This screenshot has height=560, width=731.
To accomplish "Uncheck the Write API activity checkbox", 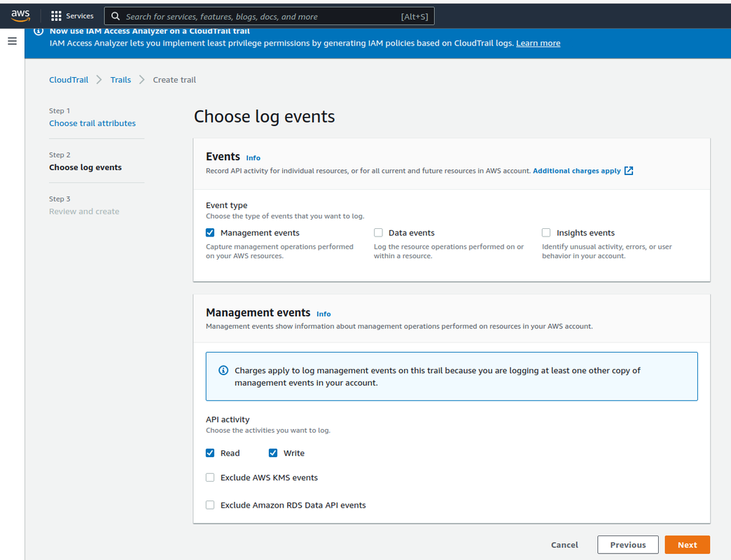I will point(273,453).
